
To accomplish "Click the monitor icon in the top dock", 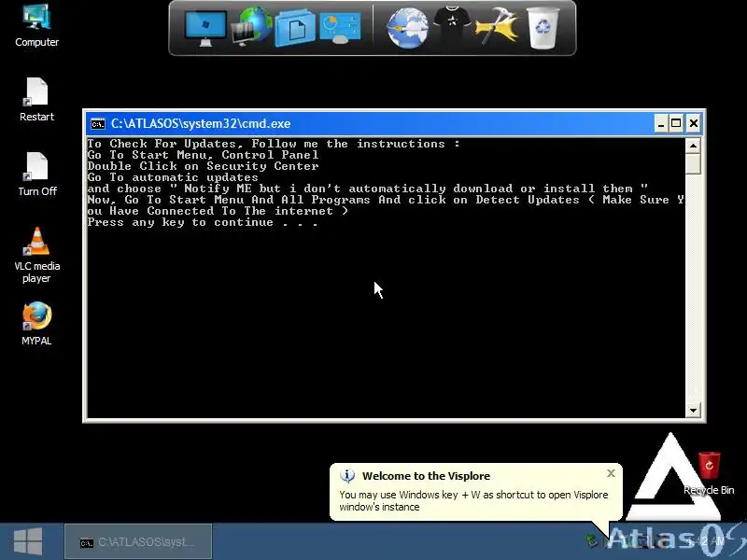I will coord(205,28).
